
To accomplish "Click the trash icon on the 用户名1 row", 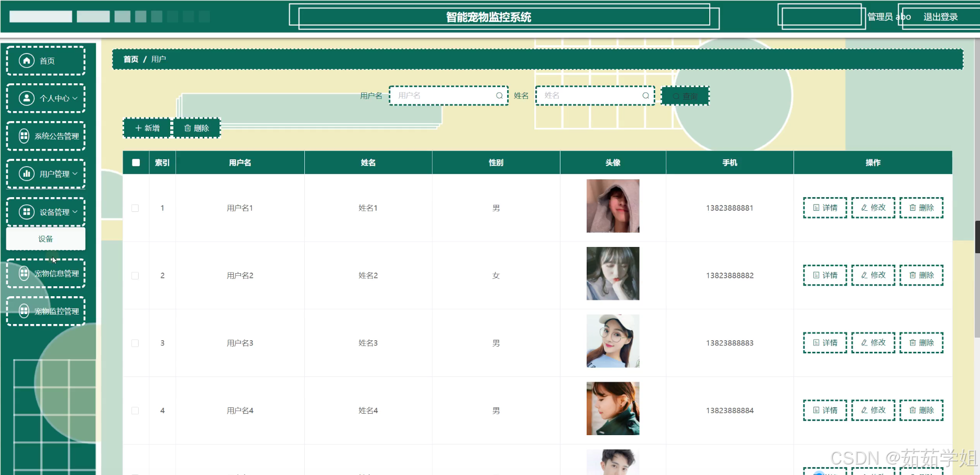I will [912, 208].
